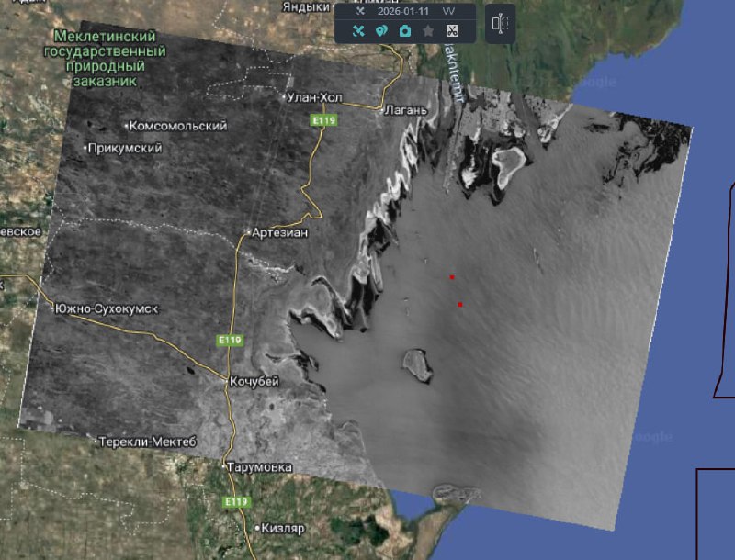Click the gray star favorite icon
This screenshot has height=560, width=735.
[x=428, y=31]
